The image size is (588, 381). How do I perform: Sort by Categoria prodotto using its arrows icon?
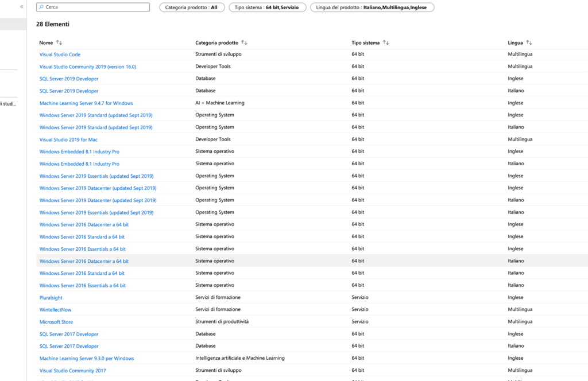[x=245, y=42]
